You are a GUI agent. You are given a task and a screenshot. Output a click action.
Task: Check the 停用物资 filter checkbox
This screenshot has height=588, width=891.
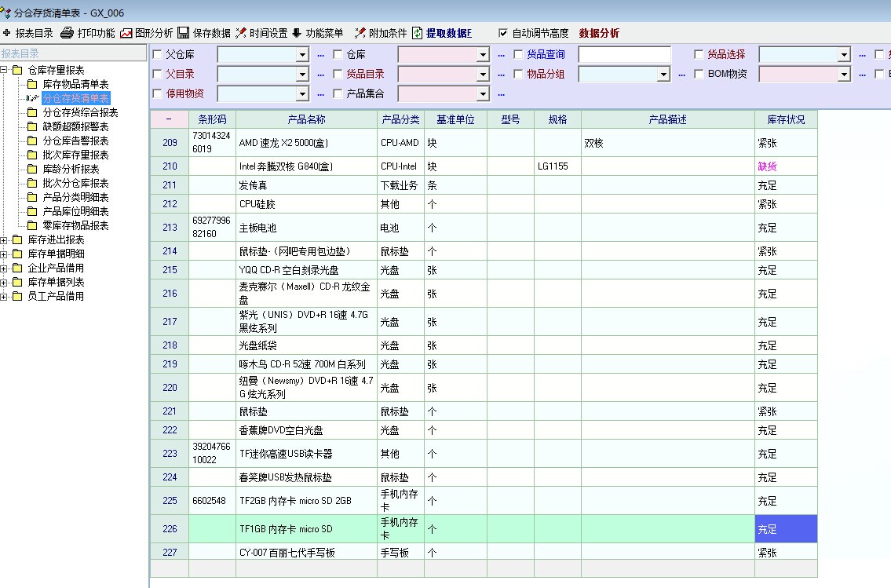click(x=158, y=94)
